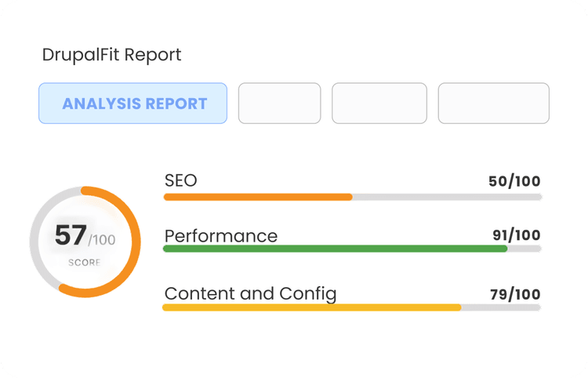Click the gray unfilled part of SEO bar
The image size is (588, 378).
447,197
